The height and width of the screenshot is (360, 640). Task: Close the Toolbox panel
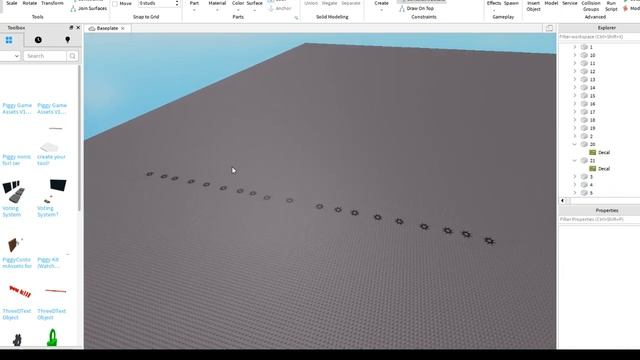coord(78,28)
